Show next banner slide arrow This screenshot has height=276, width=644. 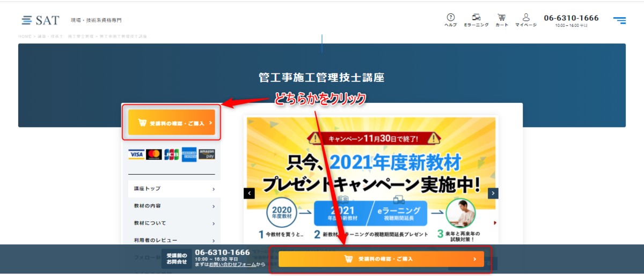(493, 193)
